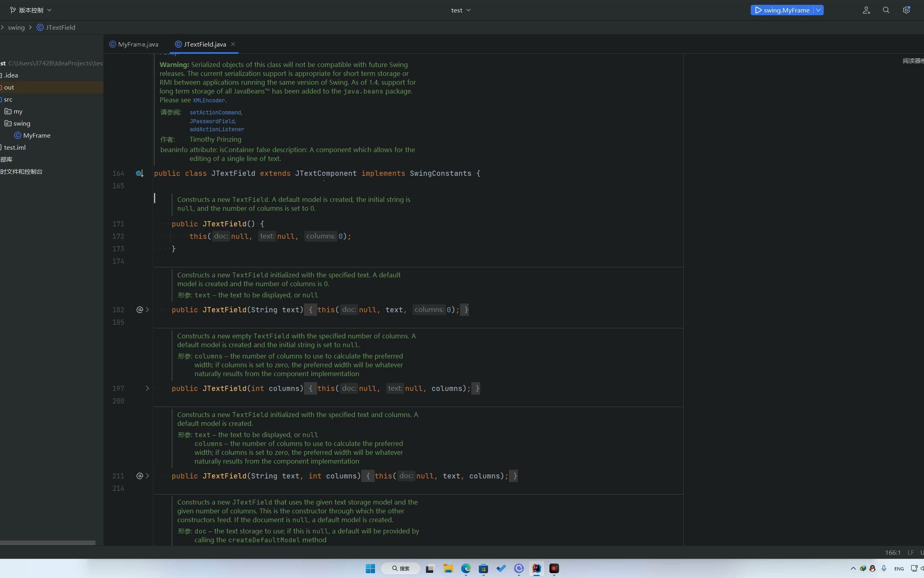The height and width of the screenshot is (578, 924).
Task: Click the green globe tray icon
Action: click(863, 568)
